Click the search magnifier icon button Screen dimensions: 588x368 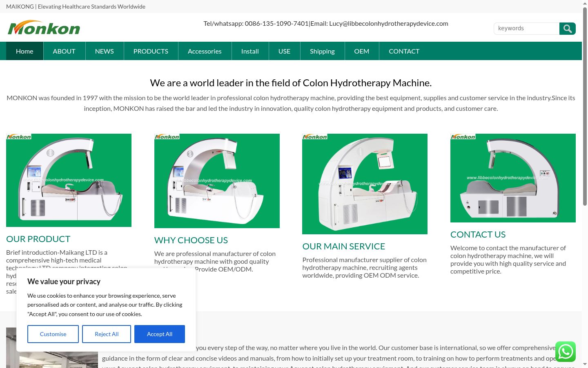pos(567,29)
